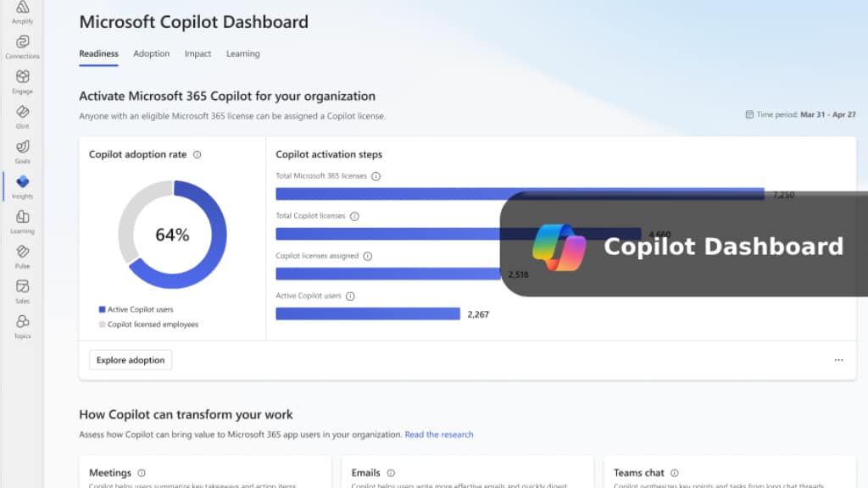The image size is (868, 488).
Task: Click the Explore adoption button
Action: 131,360
